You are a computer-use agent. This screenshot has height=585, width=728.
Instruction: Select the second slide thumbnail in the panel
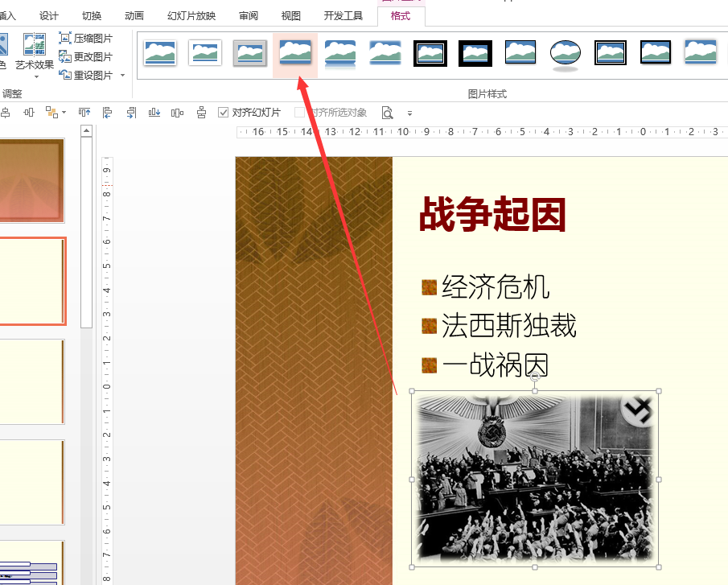pos(32,280)
